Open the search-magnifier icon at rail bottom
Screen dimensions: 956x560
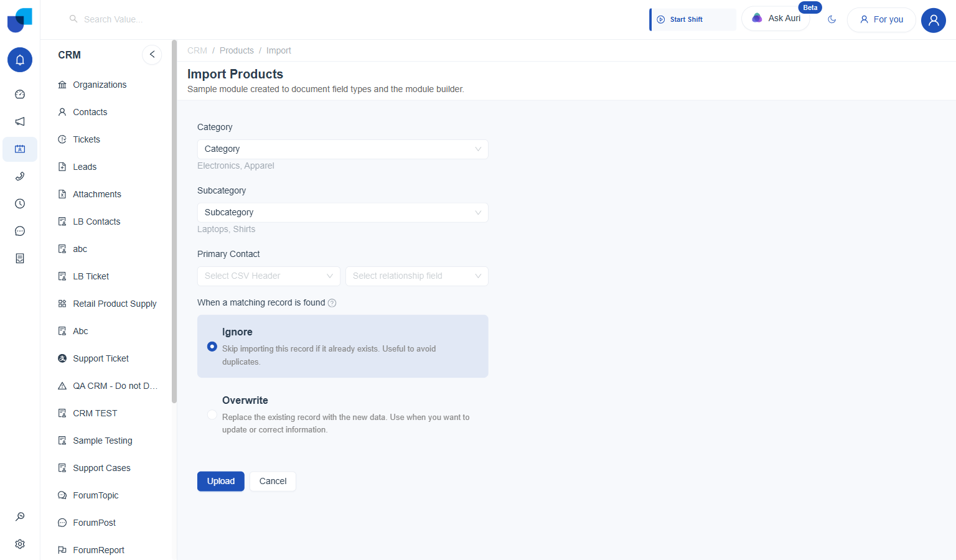coord(20,516)
